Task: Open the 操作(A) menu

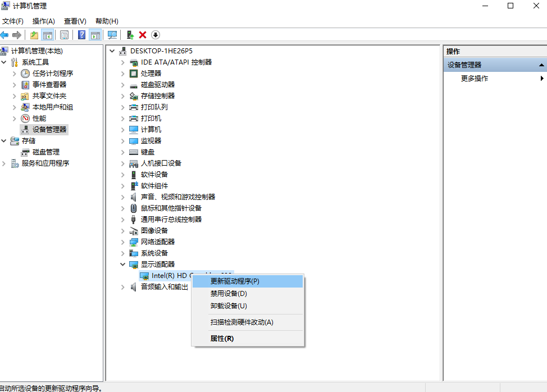Action: click(x=43, y=21)
